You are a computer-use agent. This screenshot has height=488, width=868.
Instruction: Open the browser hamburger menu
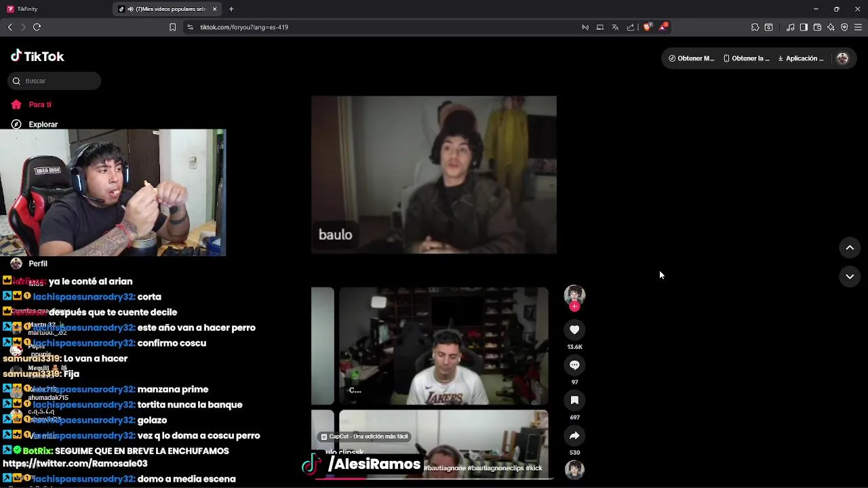[x=858, y=27]
